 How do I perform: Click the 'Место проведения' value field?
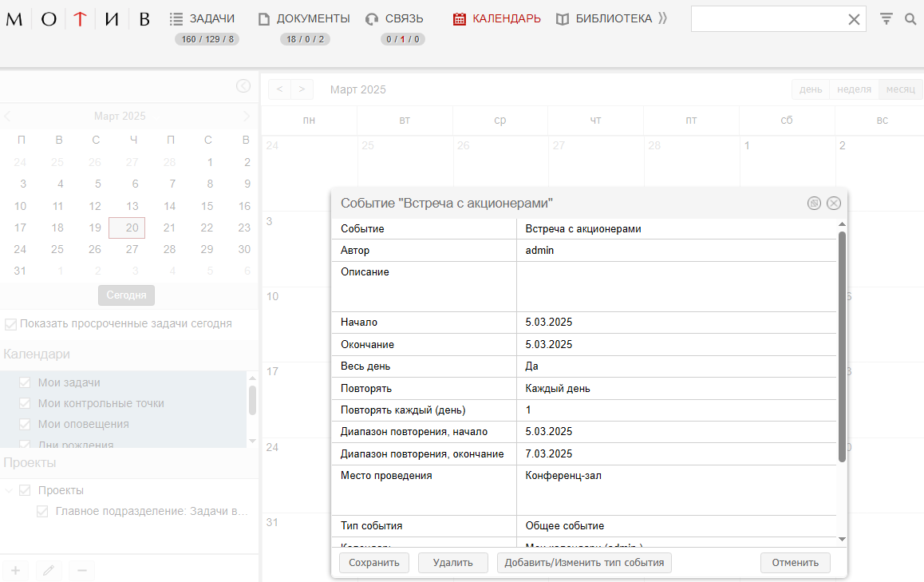coord(676,489)
